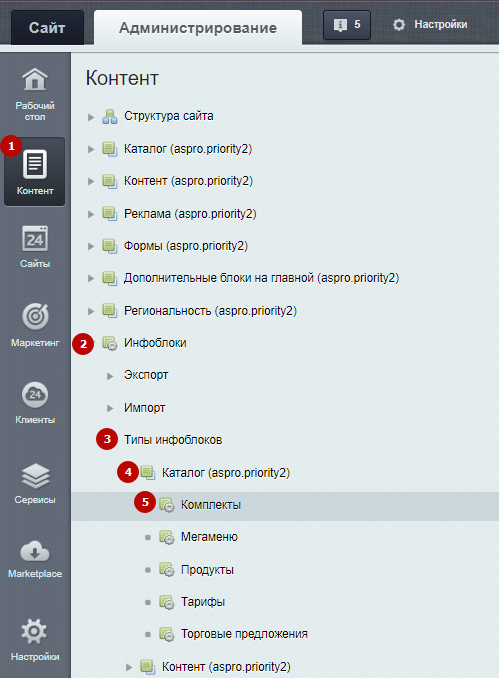Expand the Экспорт node arrow

(110, 376)
